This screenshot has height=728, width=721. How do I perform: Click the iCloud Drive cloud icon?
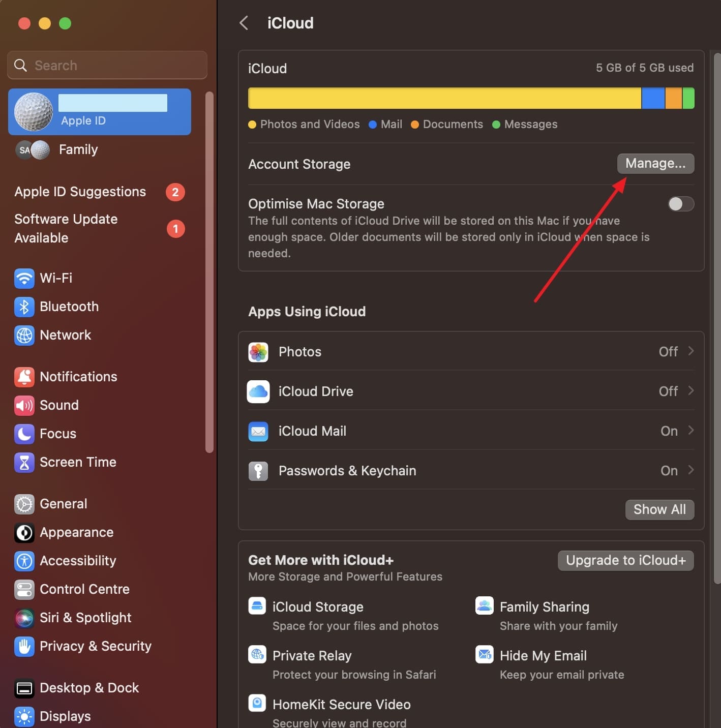click(x=258, y=391)
